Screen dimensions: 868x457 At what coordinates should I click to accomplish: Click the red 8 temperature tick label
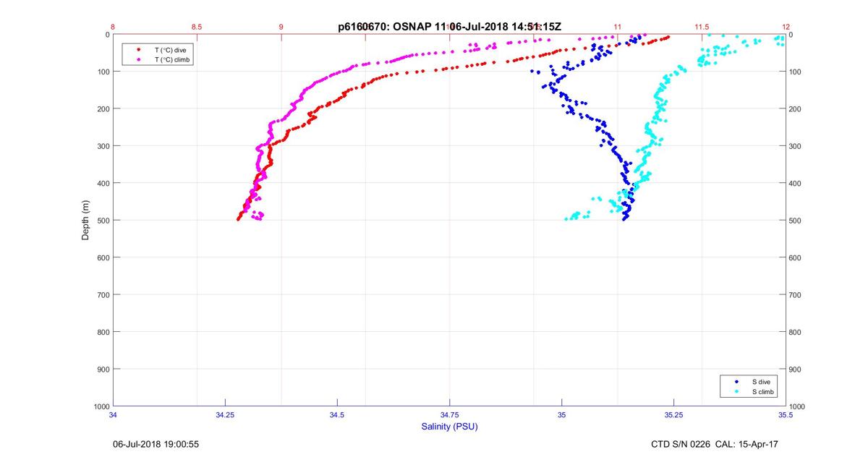113,27
